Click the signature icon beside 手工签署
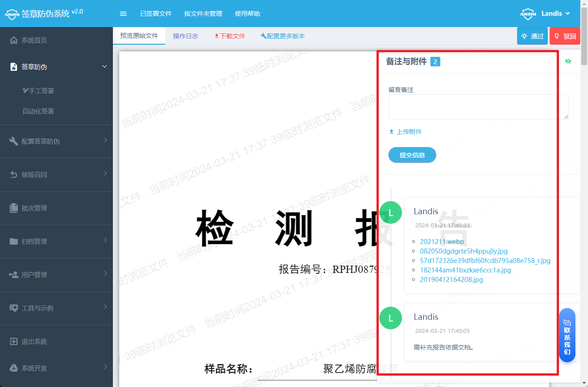Image resolution: width=588 pixels, height=387 pixels. pyautogui.click(x=27, y=90)
